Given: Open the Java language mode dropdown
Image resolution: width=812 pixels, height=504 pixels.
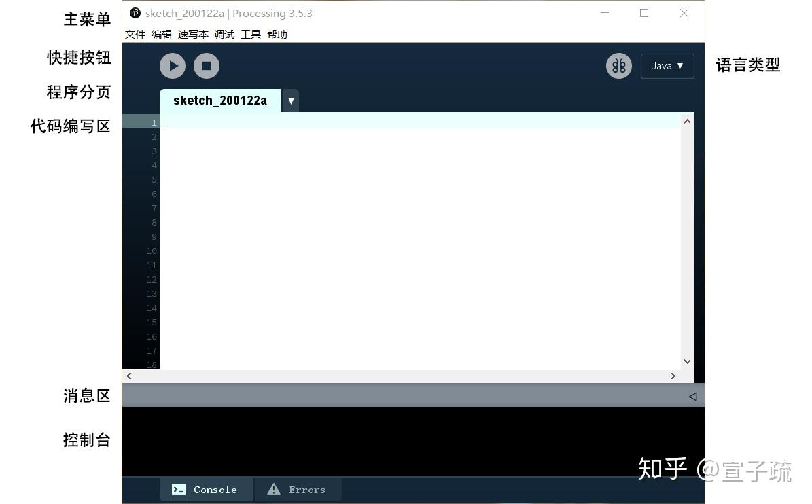Looking at the screenshot, I should tap(667, 65).
